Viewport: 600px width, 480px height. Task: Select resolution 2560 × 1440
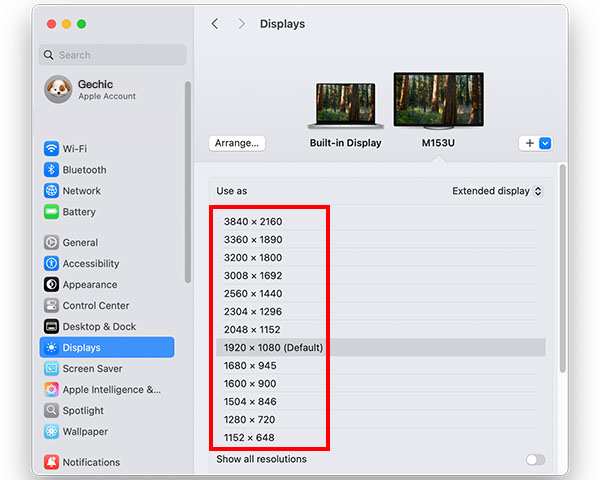tap(381, 293)
